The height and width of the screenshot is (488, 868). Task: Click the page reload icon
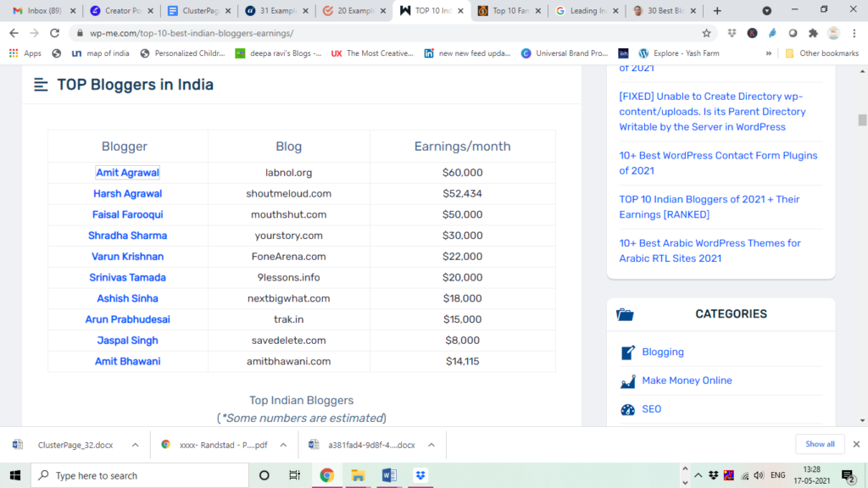pos(53,33)
